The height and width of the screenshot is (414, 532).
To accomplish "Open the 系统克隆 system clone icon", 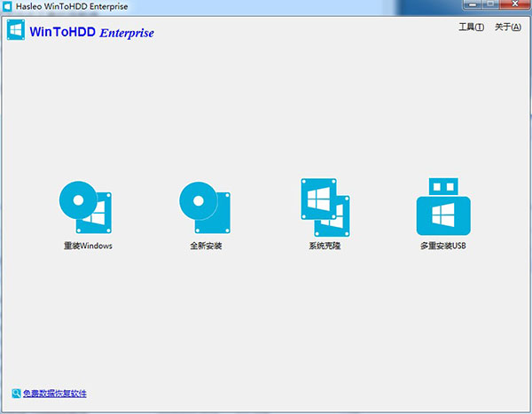I will click(x=325, y=207).
